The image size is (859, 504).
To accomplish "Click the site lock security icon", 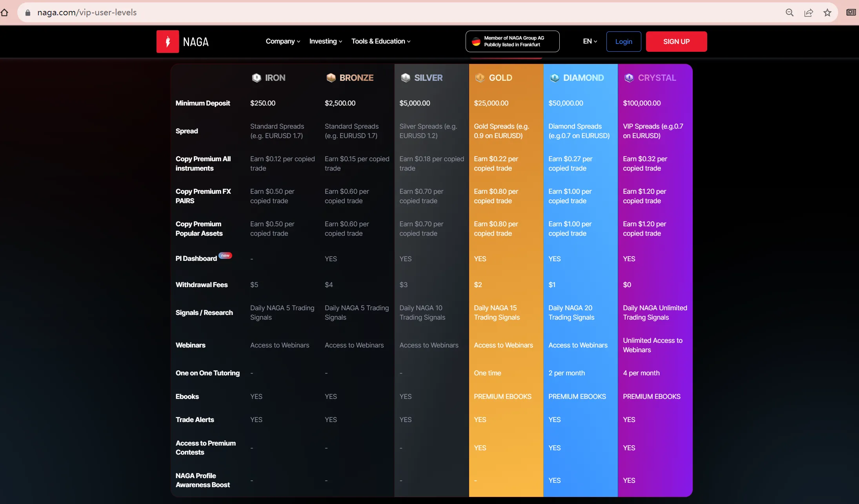I will (27, 13).
